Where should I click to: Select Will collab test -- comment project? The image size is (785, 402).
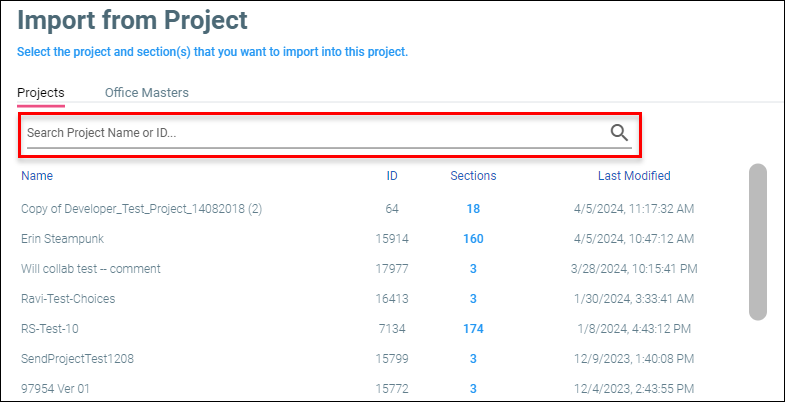tap(91, 269)
